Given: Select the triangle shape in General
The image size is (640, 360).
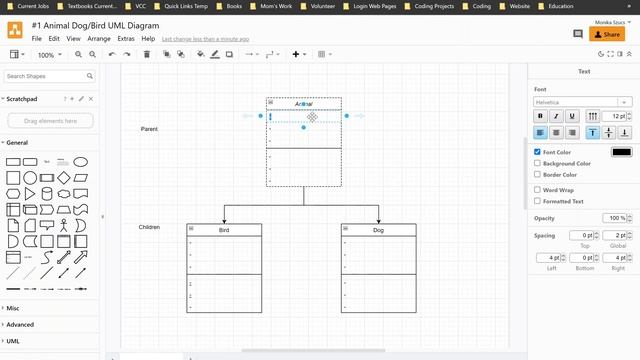Looking at the screenshot, I should (30, 194).
